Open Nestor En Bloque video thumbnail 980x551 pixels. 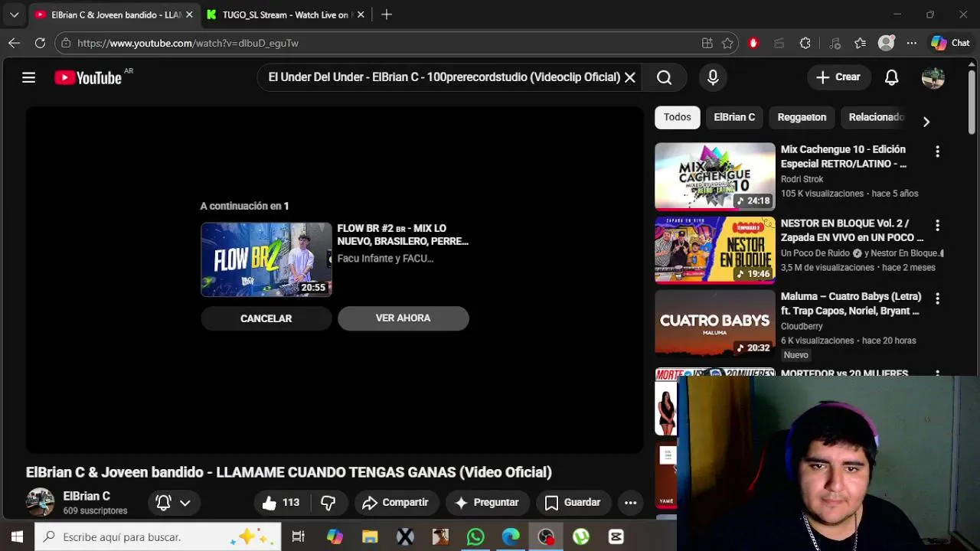coord(715,249)
